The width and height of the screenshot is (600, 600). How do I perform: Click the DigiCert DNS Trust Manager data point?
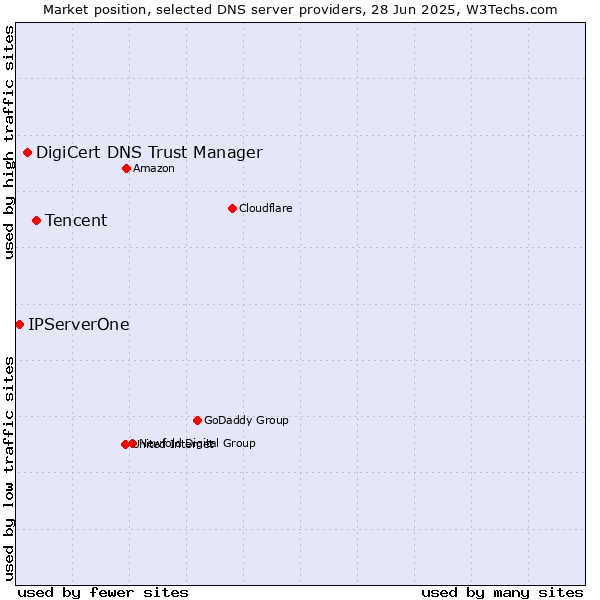[x=28, y=153]
